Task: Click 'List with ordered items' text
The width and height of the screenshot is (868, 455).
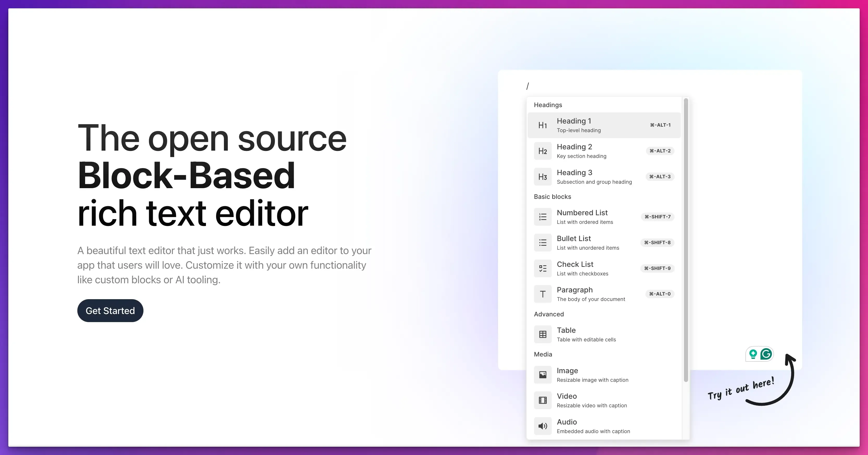Action: click(585, 222)
